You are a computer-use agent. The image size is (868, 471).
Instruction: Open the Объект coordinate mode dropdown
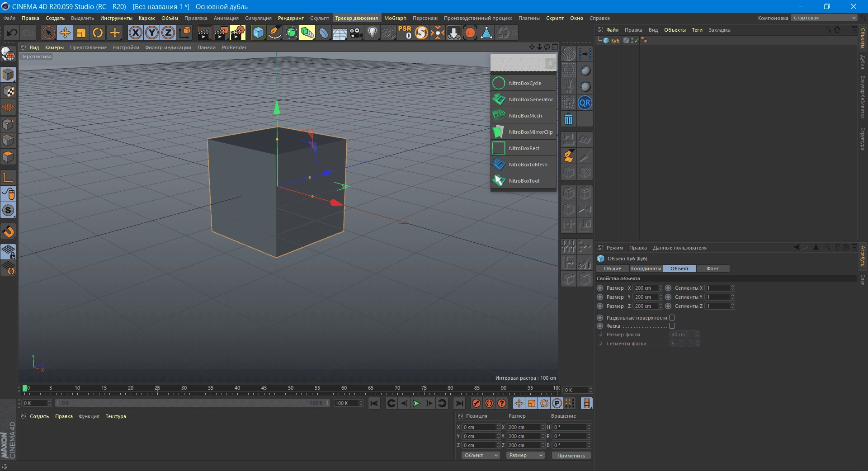tap(481, 455)
